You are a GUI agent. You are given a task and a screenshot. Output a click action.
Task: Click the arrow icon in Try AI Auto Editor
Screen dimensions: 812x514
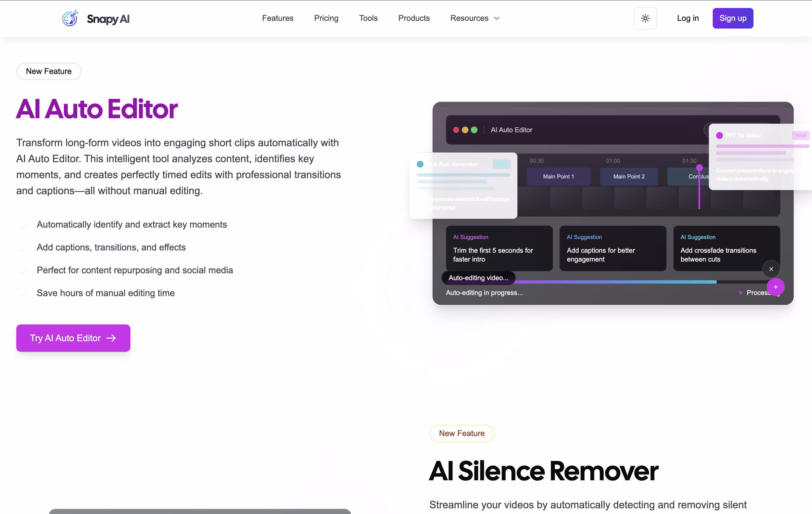point(111,338)
